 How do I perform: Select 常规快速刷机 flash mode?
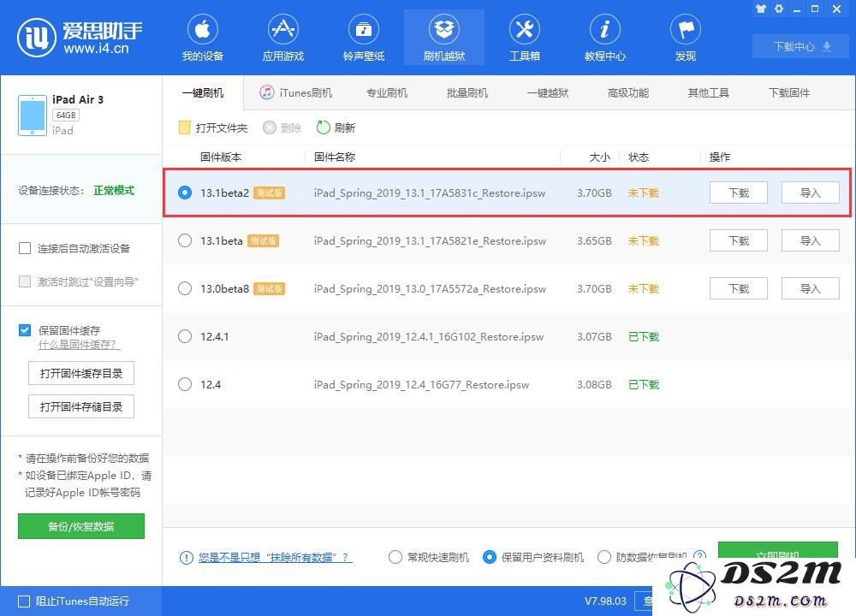coord(395,557)
